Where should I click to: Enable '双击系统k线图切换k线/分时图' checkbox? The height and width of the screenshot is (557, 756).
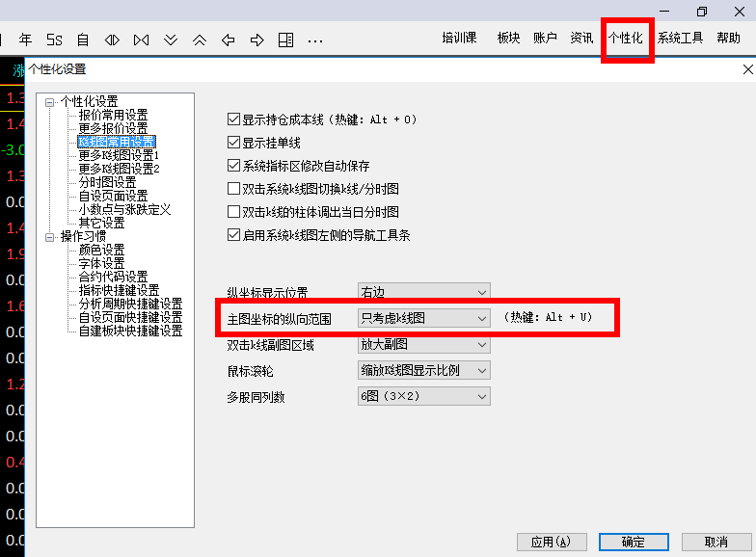233,189
